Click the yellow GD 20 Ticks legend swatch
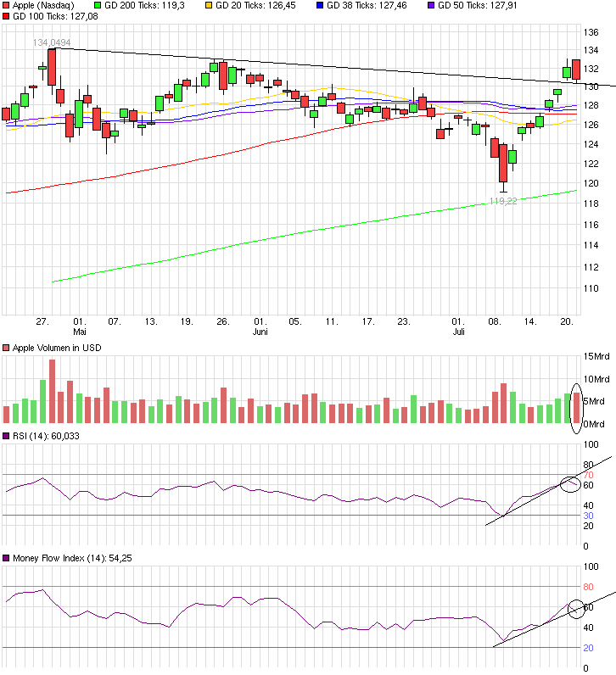This screenshot has height=675, width=616. 209,6
